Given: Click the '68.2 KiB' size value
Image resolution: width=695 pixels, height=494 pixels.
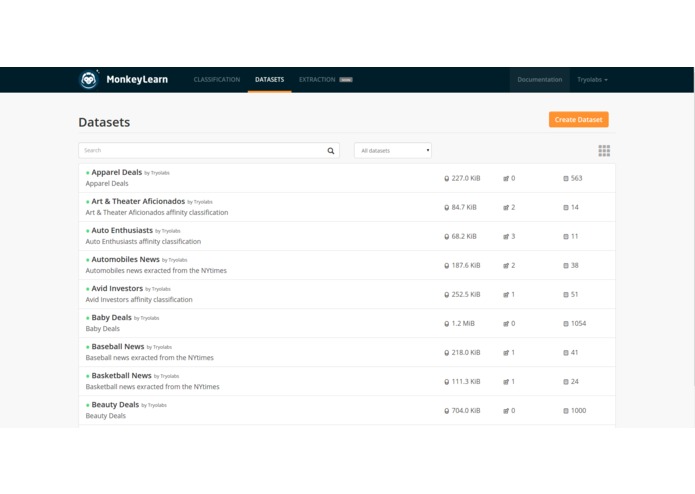Looking at the screenshot, I should pyautogui.click(x=464, y=237).
